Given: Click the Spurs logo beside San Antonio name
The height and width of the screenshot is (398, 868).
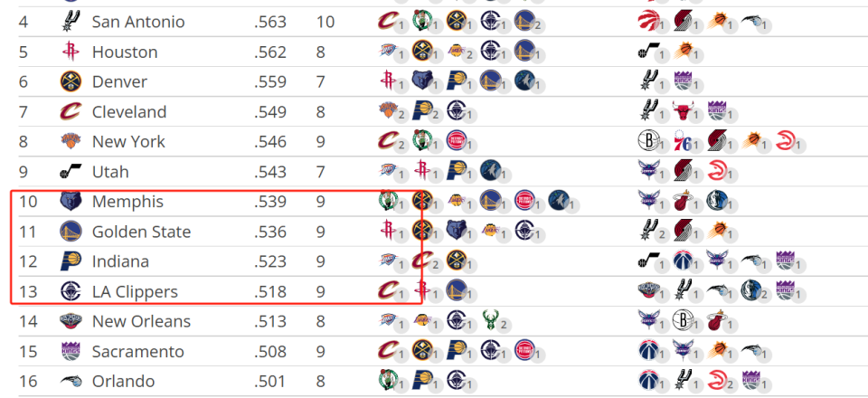Looking at the screenshot, I should pyautogui.click(x=71, y=22).
